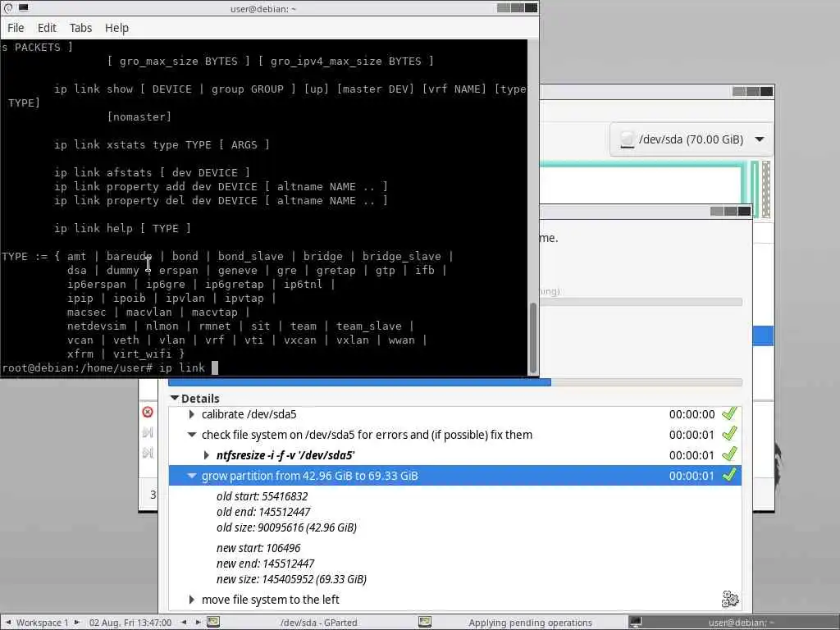840x630 pixels.
Task: Click the GParted icon in the taskbar
Action: point(213,622)
